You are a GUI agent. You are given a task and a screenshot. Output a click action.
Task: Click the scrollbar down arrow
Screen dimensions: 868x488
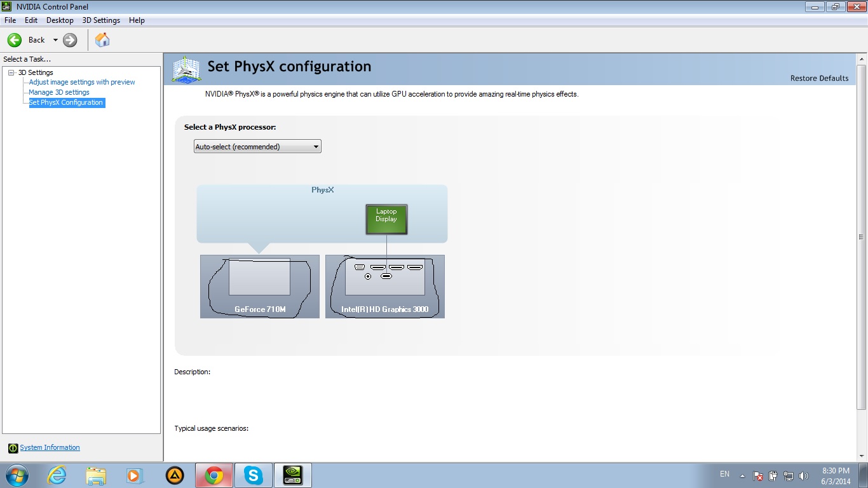click(862, 457)
